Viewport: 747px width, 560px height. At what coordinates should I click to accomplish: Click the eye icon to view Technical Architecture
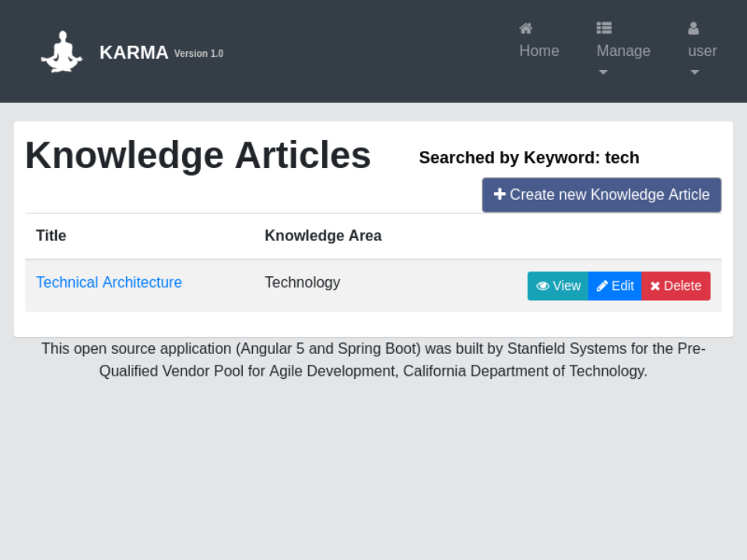pos(542,286)
